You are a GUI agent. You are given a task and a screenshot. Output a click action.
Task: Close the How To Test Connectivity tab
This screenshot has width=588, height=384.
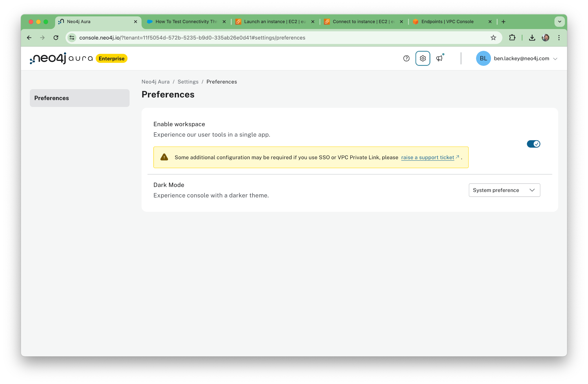coord(224,22)
